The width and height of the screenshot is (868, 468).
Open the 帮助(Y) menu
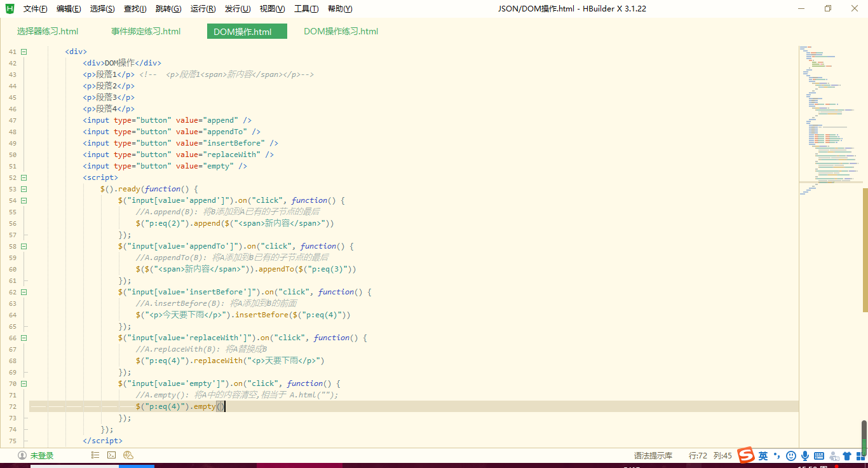pyautogui.click(x=340, y=9)
